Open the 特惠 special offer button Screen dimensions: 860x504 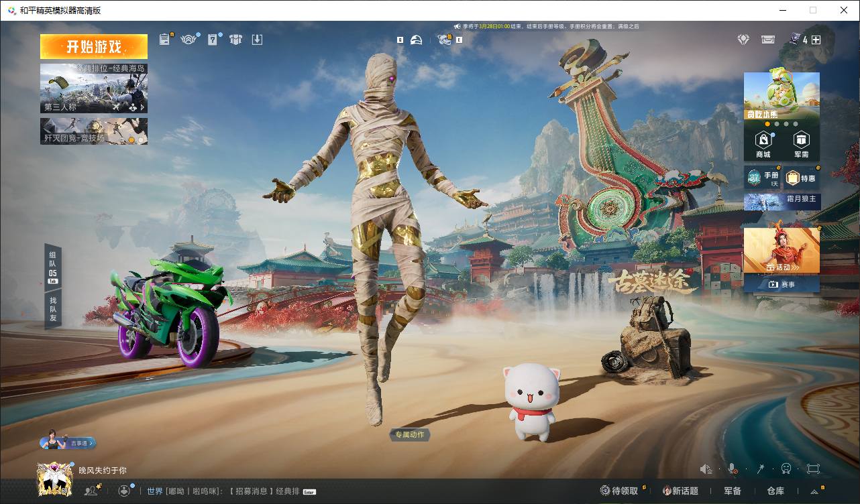(x=802, y=178)
